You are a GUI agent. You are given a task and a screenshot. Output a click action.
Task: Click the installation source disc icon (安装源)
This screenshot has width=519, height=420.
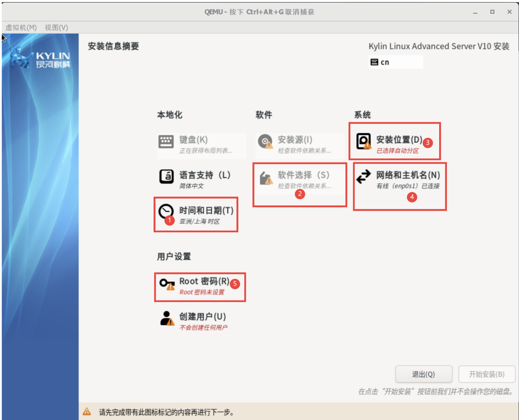pyautogui.click(x=265, y=142)
